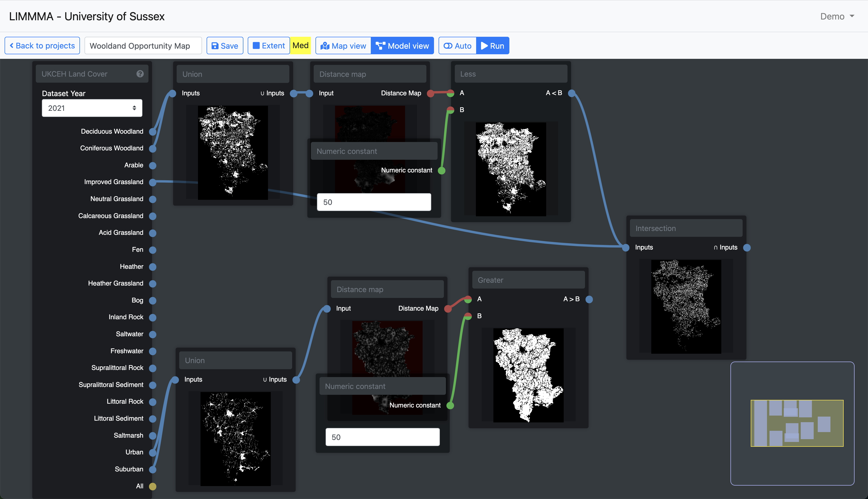Click the Arable output socket
Viewport: 868px width, 499px height.
coord(153,166)
